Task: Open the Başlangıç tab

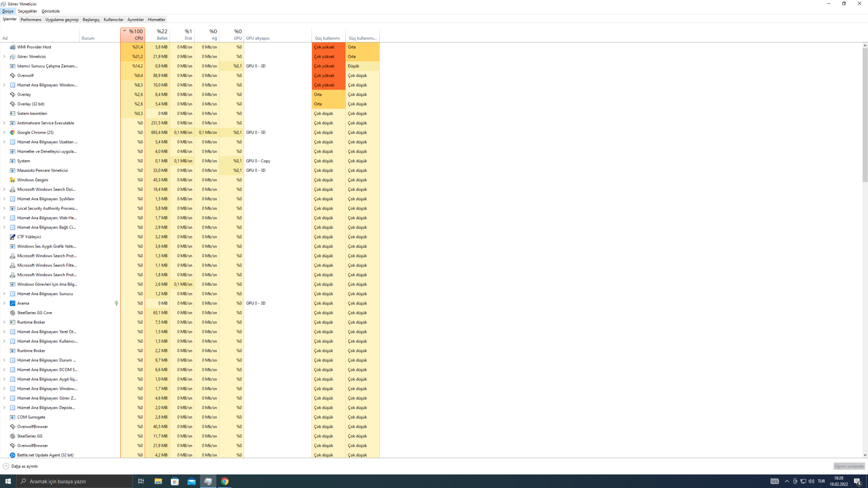Action: click(x=91, y=19)
